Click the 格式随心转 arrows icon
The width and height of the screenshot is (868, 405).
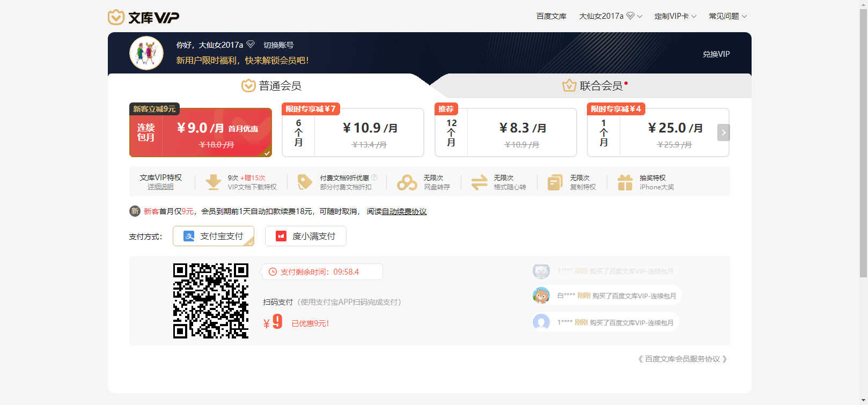pyautogui.click(x=480, y=182)
